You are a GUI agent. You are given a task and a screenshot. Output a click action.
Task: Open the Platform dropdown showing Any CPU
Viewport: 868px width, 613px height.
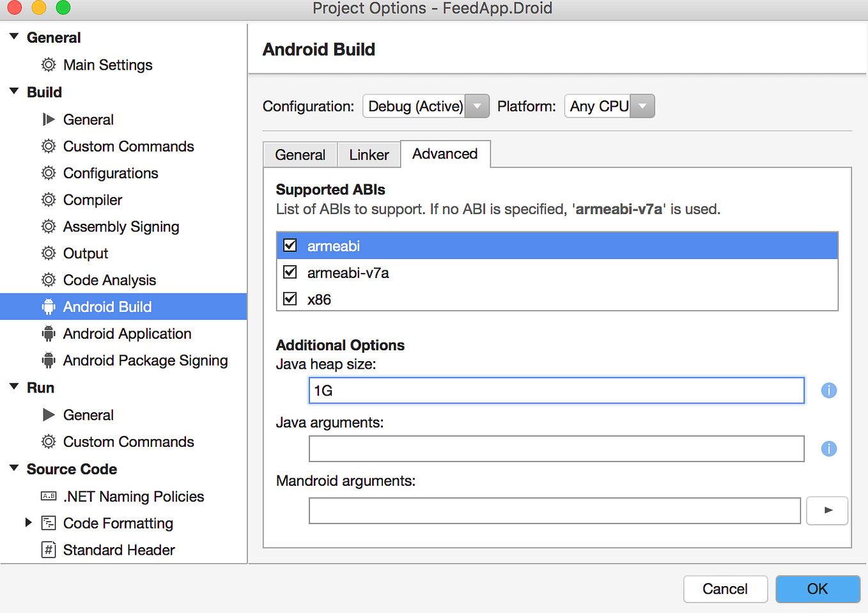pos(642,106)
